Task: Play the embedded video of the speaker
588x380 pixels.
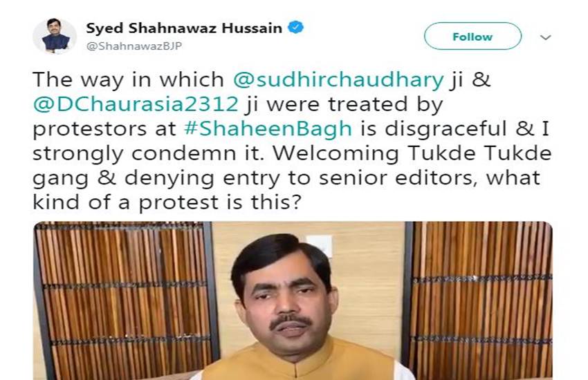Action: pyautogui.click(x=293, y=301)
